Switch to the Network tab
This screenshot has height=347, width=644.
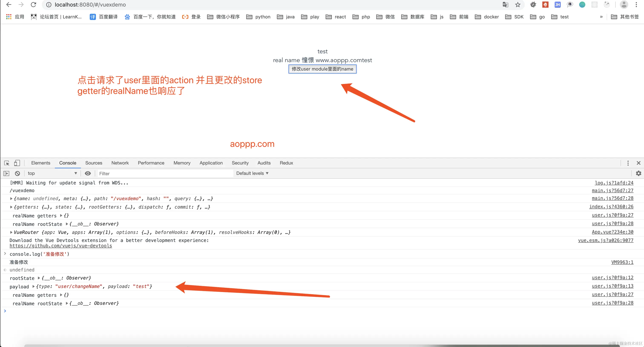pos(120,163)
